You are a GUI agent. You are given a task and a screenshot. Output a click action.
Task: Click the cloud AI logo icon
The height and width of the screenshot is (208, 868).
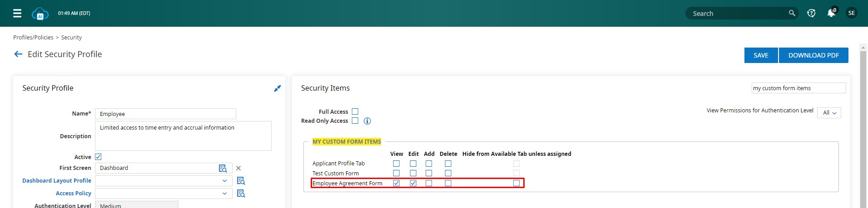[x=40, y=14]
